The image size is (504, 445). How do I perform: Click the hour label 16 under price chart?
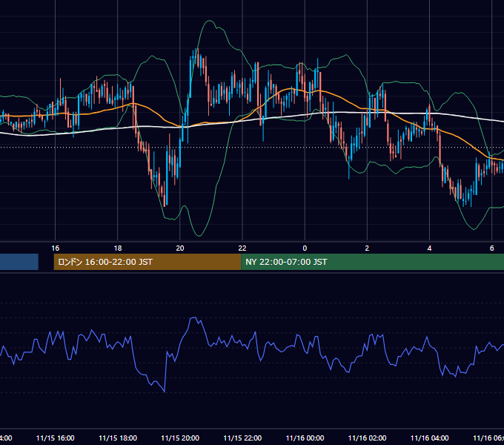[56, 248]
